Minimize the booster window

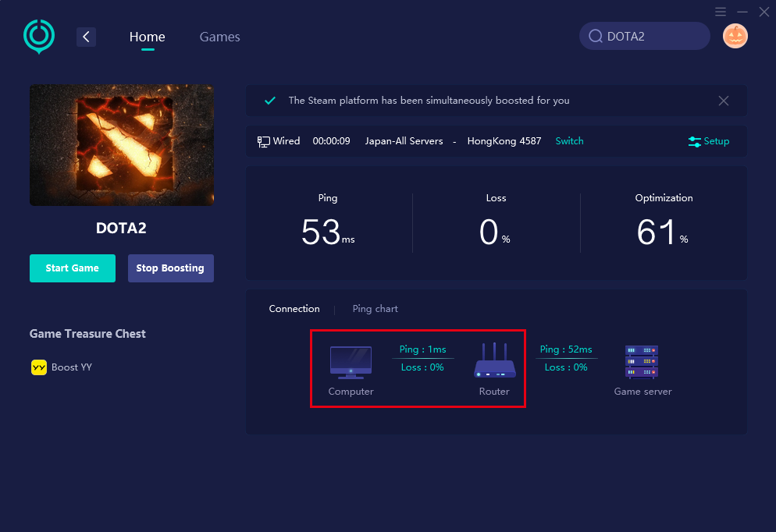pyautogui.click(x=742, y=12)
